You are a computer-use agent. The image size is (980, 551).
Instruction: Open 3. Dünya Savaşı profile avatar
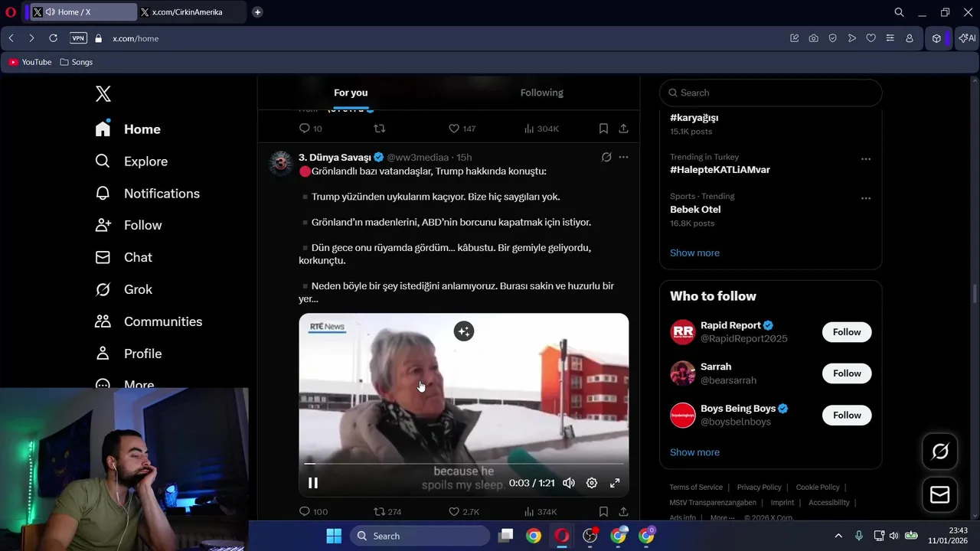pos(281,163)
